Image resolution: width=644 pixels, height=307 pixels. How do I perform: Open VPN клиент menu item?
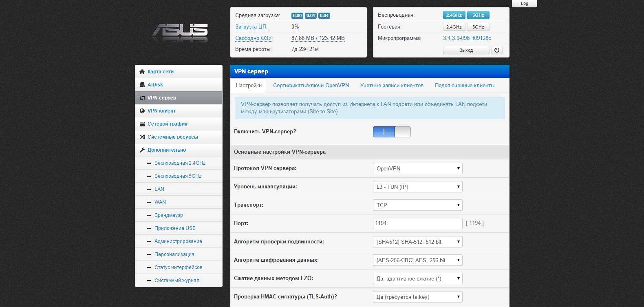[x=179, y=111]
